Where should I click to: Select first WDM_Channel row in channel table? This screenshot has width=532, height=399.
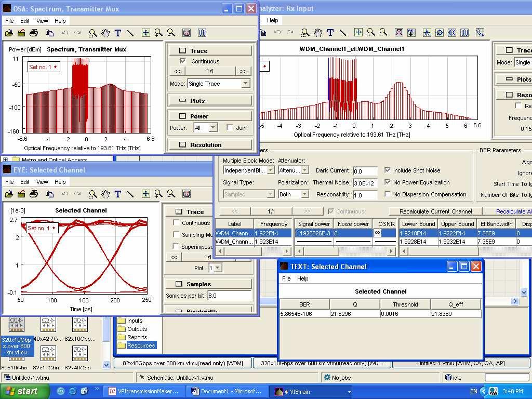pos(253,233)
